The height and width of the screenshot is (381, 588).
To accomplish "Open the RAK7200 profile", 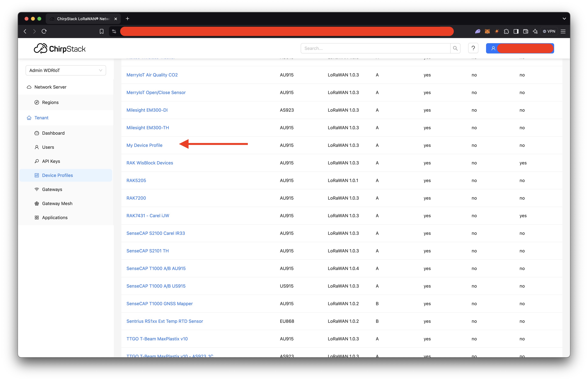I will coord(136,198).
